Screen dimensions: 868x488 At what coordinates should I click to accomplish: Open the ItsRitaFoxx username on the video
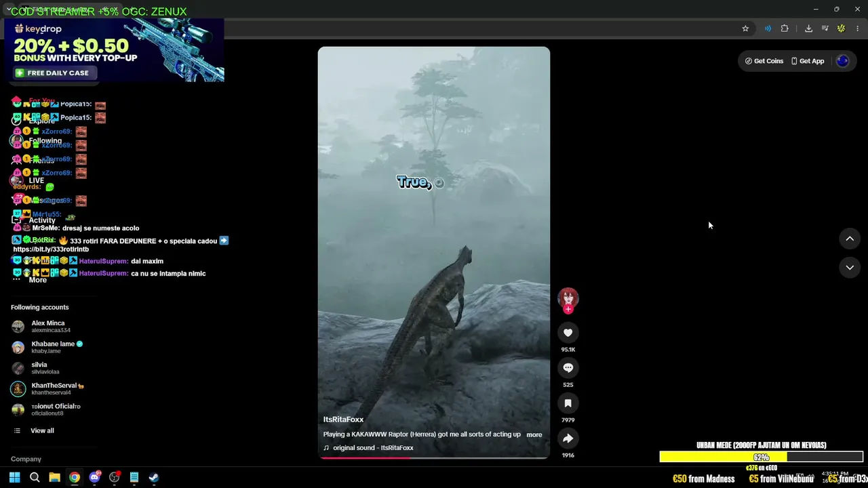[x=343, y=420]
